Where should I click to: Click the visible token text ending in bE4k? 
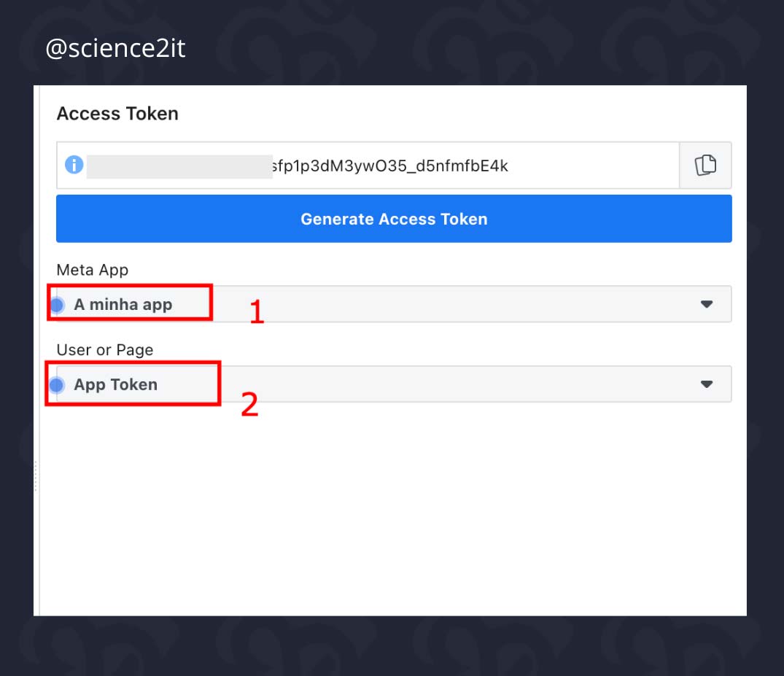pyautogui.click(x=389, y=166)
